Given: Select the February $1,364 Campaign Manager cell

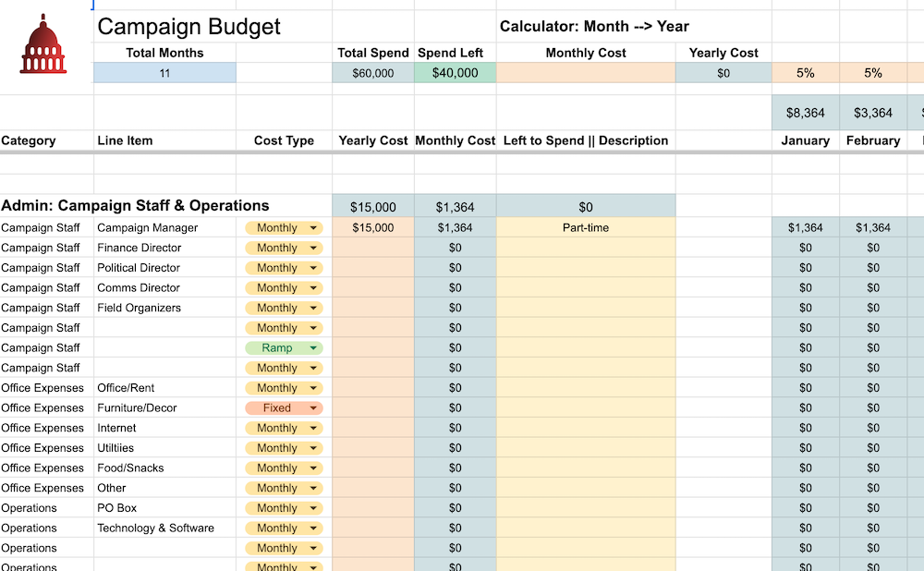Looking at the screenshot, I should pos(873,227).
